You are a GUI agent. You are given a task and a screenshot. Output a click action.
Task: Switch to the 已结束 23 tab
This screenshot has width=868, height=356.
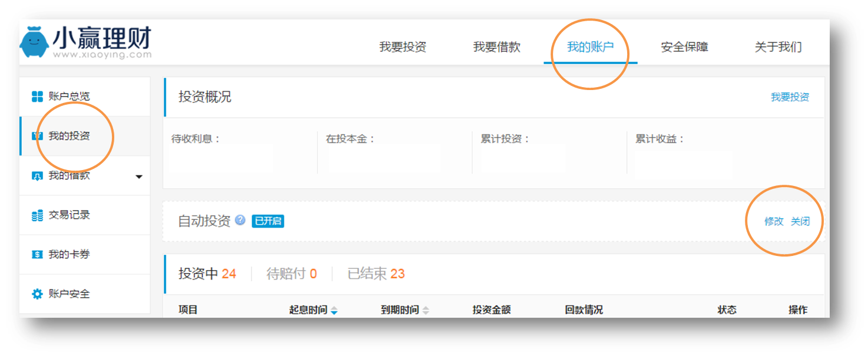pyautogui.click(x=376, y=274)
